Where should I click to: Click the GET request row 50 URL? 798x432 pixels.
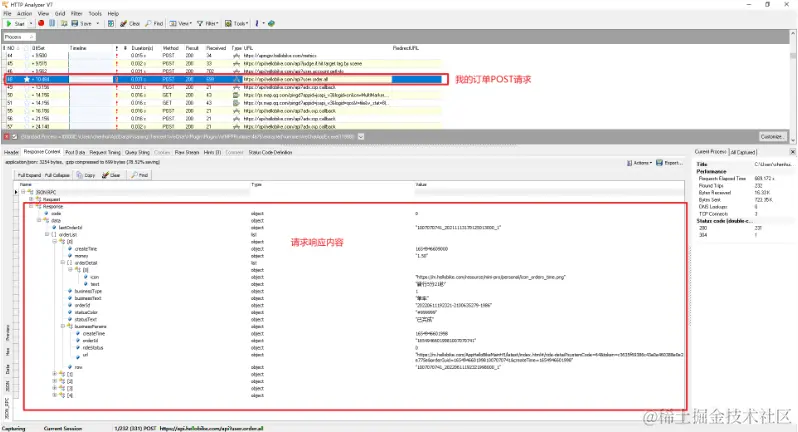(316, 95)
